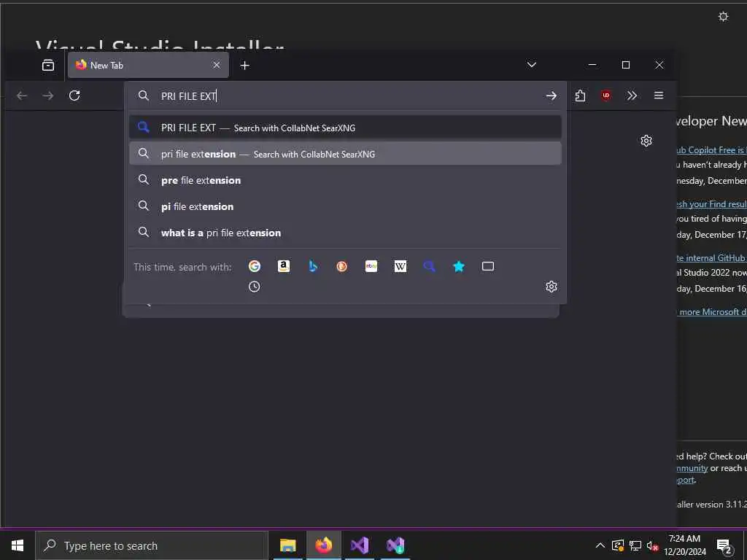Open the uBlock Origin shield icon

tap(606, 96)
